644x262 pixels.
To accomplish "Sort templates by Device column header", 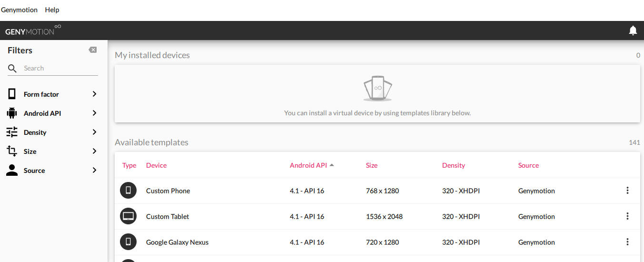I will [156, 165].
